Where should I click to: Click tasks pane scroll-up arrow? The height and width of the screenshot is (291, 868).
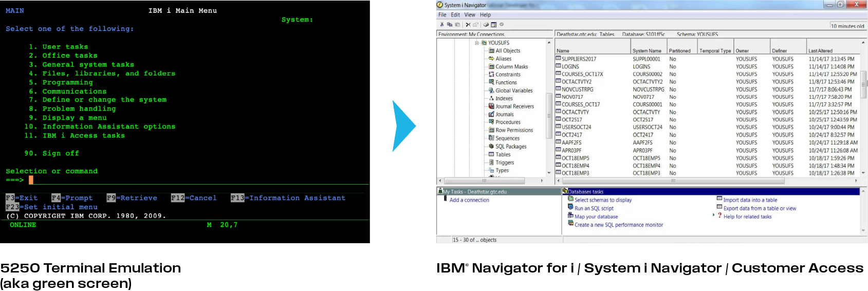tap(864, 191)
